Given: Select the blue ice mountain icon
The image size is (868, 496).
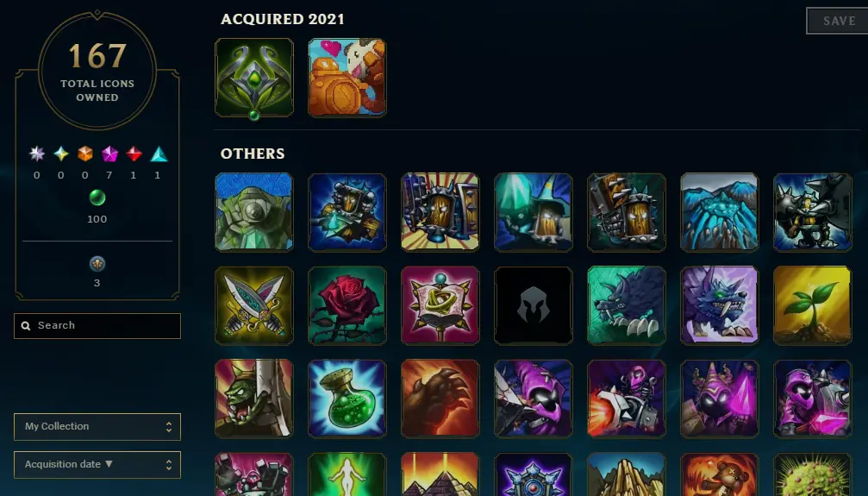Looking at the screenshot, I should pyautogui.click(x=719, y=211).
